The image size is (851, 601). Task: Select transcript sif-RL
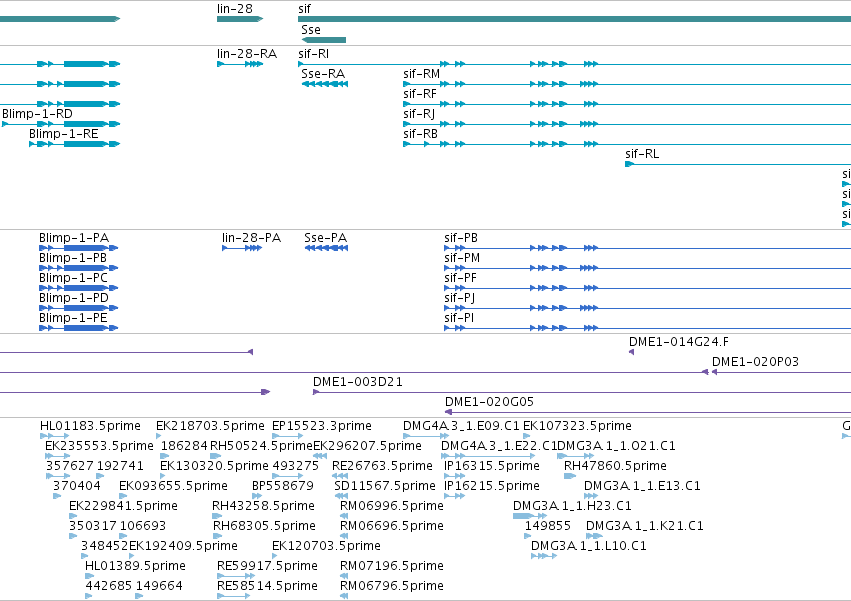coord(642,154)
